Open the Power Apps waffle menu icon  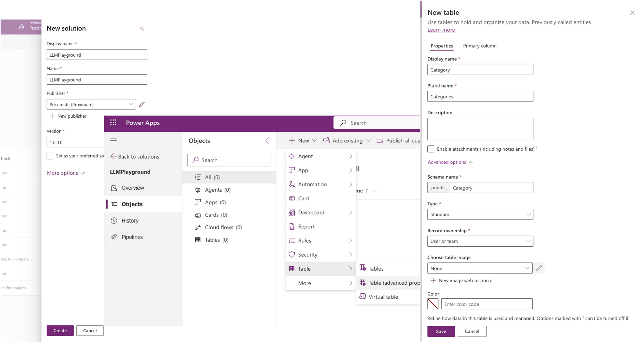[x=113, y=123]
